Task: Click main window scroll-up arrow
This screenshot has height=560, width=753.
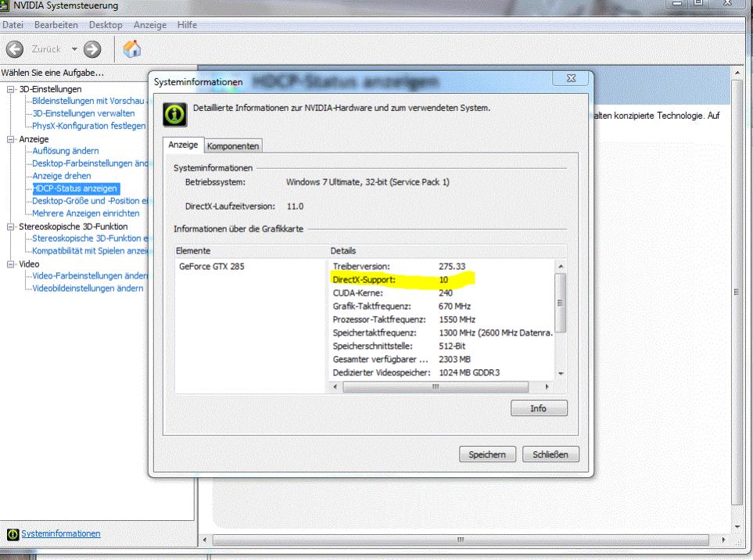Action: tap(737, 72)
